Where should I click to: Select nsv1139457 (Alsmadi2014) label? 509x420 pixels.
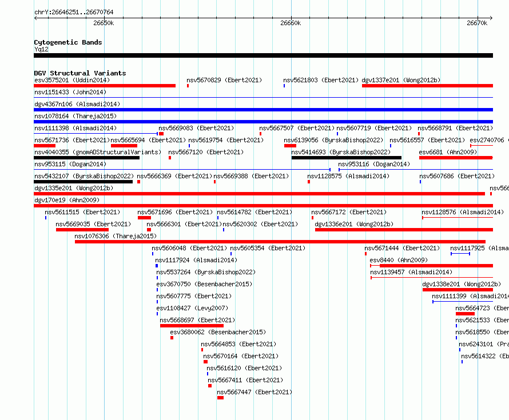(411, 272)
